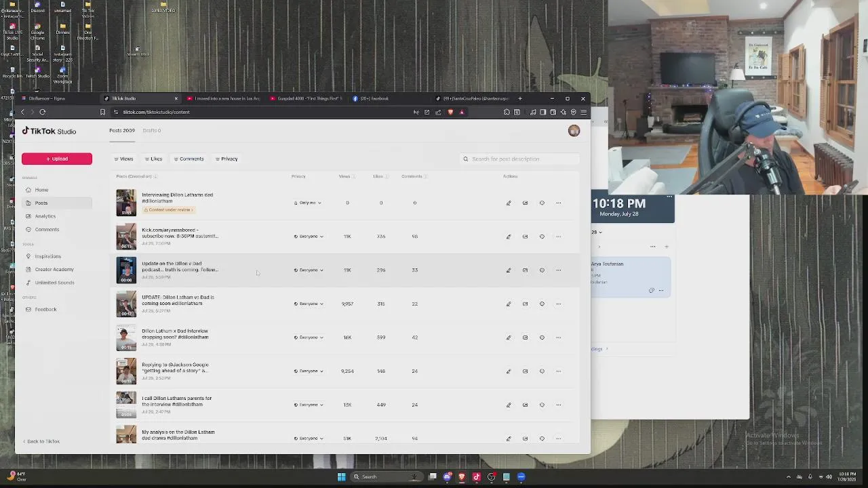Change privacy for "Dillon Latham x Dad Interview"
The image size is (868, 488).
[309, 338]
